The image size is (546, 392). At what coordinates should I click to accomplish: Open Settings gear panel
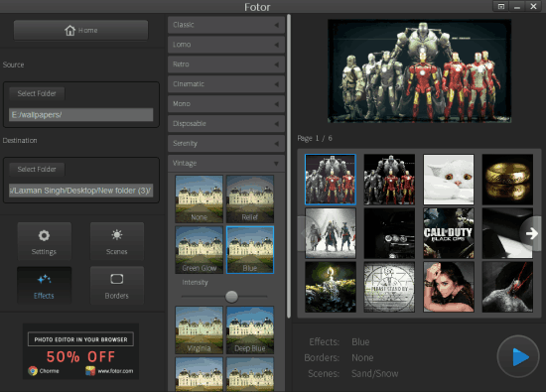tap(45, 241)
